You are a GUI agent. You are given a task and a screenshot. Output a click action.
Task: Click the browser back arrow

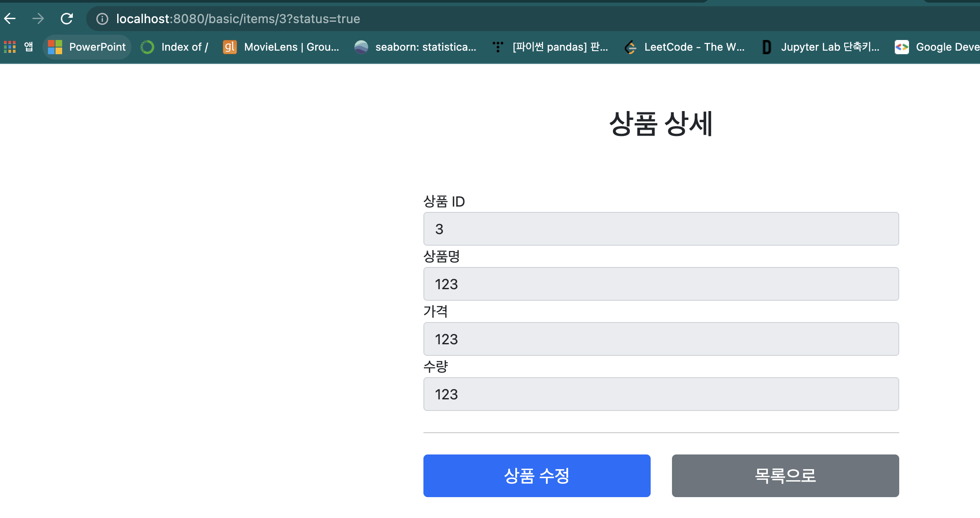10,19
